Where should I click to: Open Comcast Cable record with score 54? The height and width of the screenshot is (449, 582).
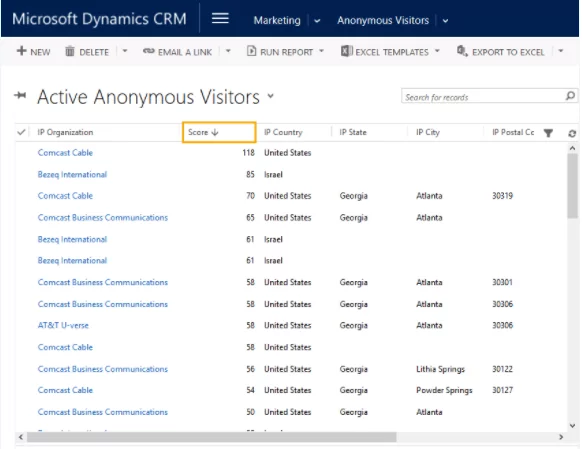(65, 390)
